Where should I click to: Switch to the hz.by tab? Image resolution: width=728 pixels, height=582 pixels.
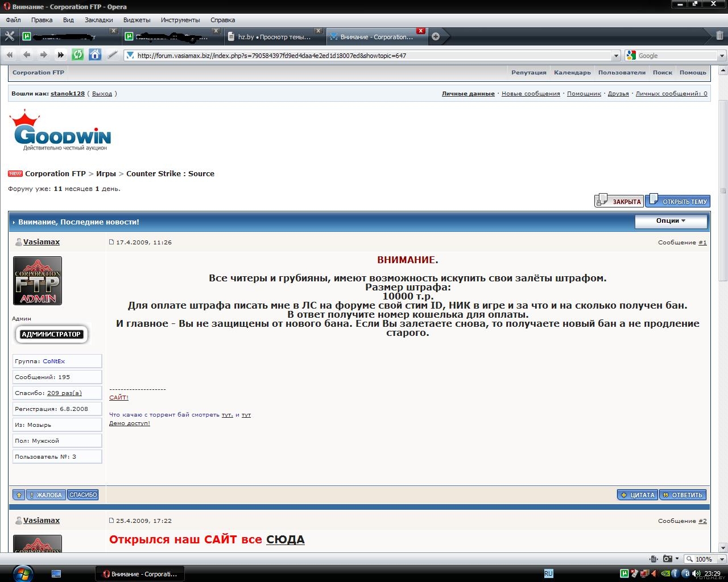point(274,37)
